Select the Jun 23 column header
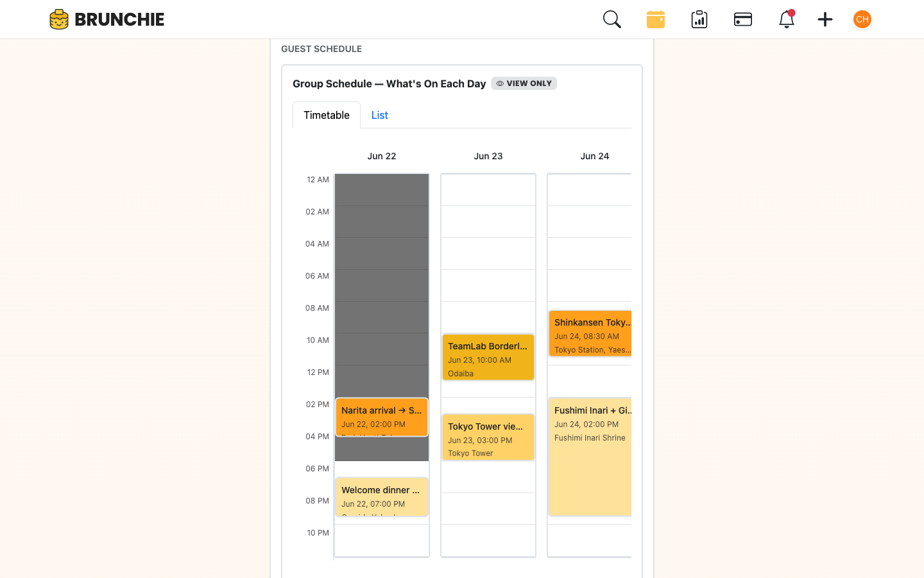The image size is (924, 578). point(488,156)
